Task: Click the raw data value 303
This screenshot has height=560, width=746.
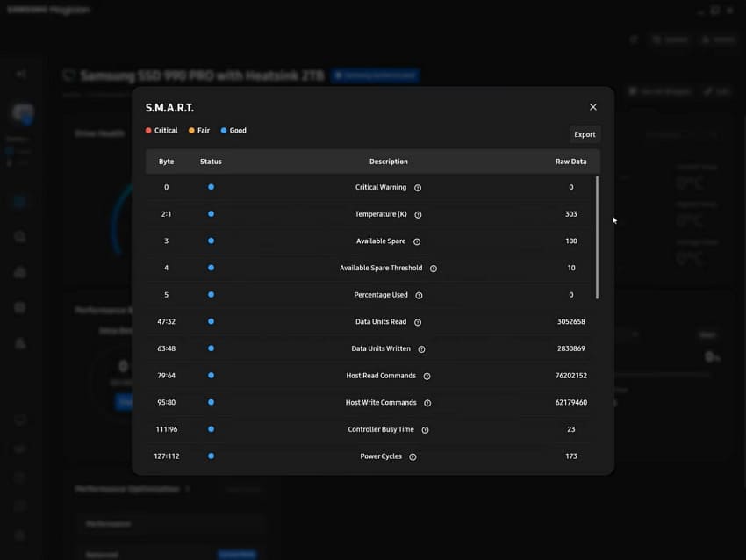Action: pyautogui.click(x=571, y=214)
